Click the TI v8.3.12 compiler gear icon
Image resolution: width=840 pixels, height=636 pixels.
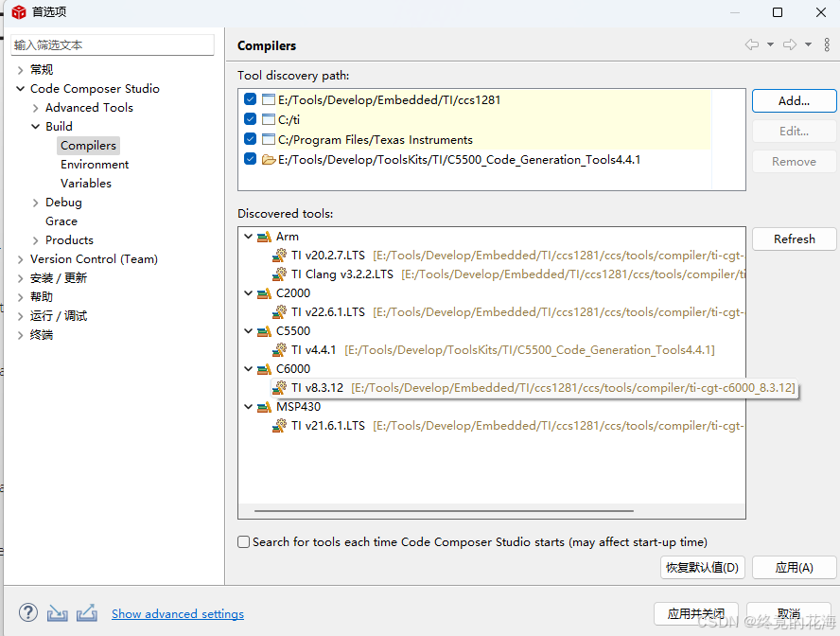pyautogui.click(x=279, y=388)
